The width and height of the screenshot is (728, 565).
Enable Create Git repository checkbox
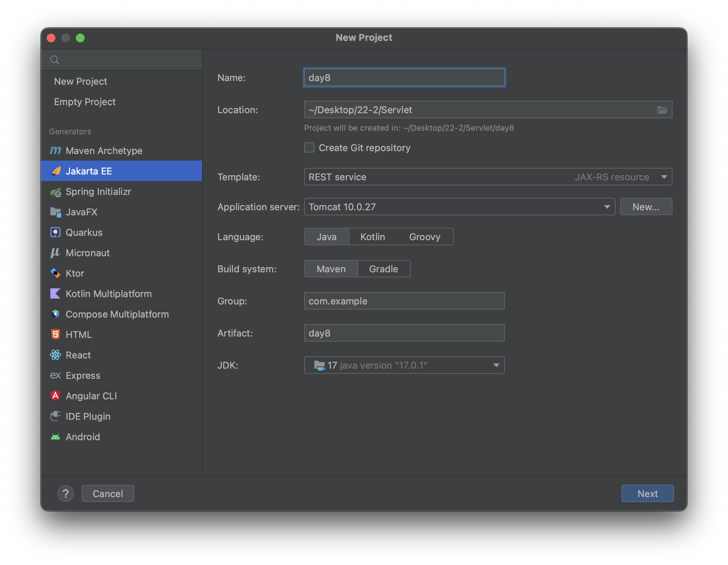click(x=309, y=148)
